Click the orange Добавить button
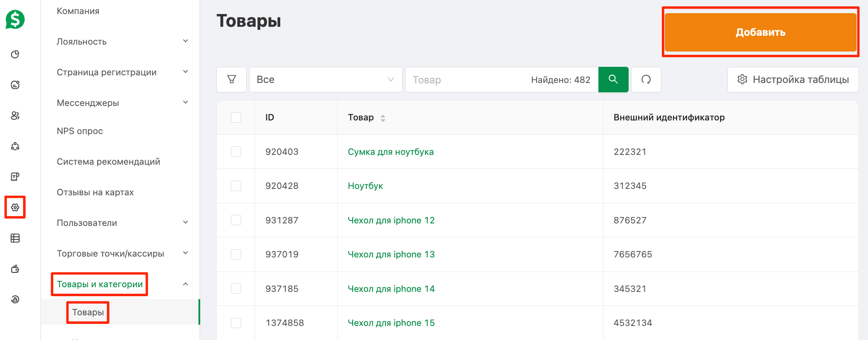 pyautogui.click(x=760, y=32)
